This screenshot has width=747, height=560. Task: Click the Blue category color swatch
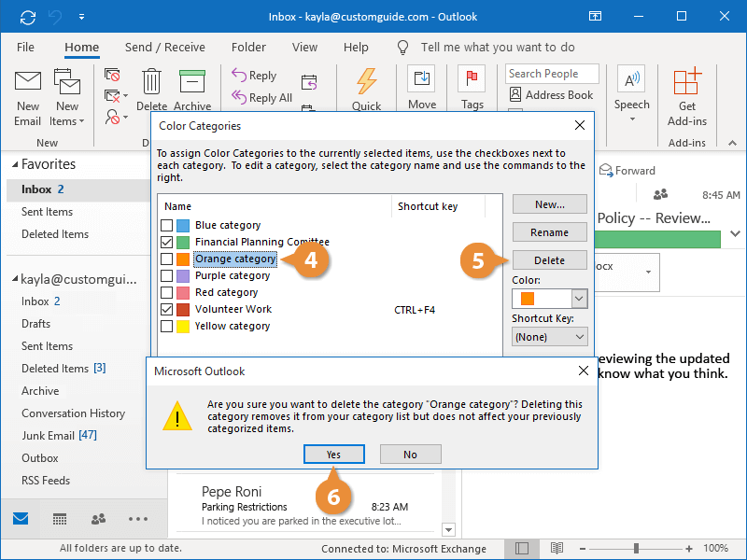(x=183, y=225)
